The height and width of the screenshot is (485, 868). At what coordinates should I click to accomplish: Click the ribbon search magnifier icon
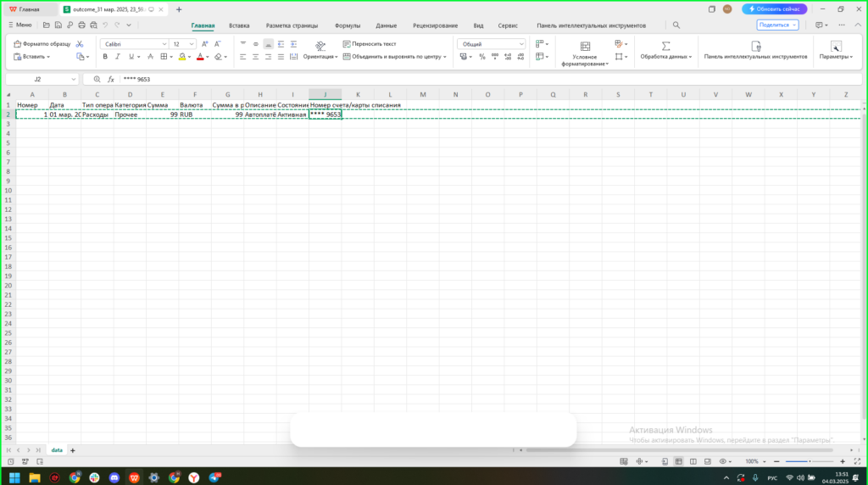[x=676, y=25]
